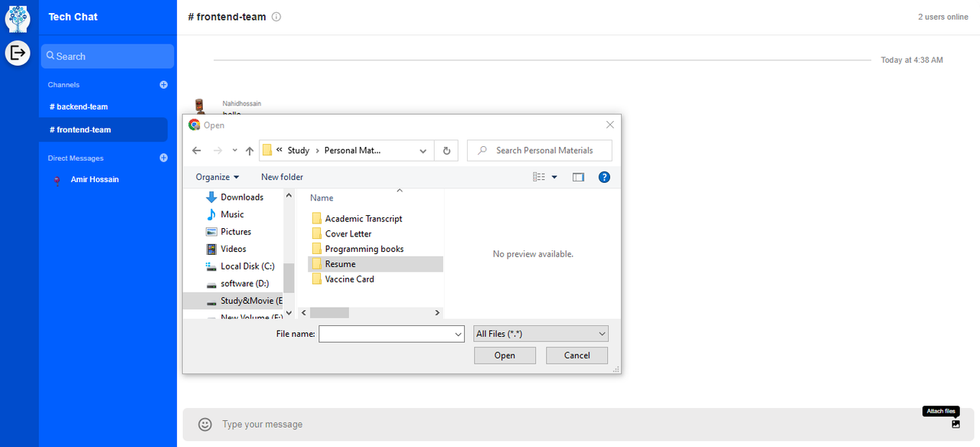Go up one folder level arrow

coord(250,151)
